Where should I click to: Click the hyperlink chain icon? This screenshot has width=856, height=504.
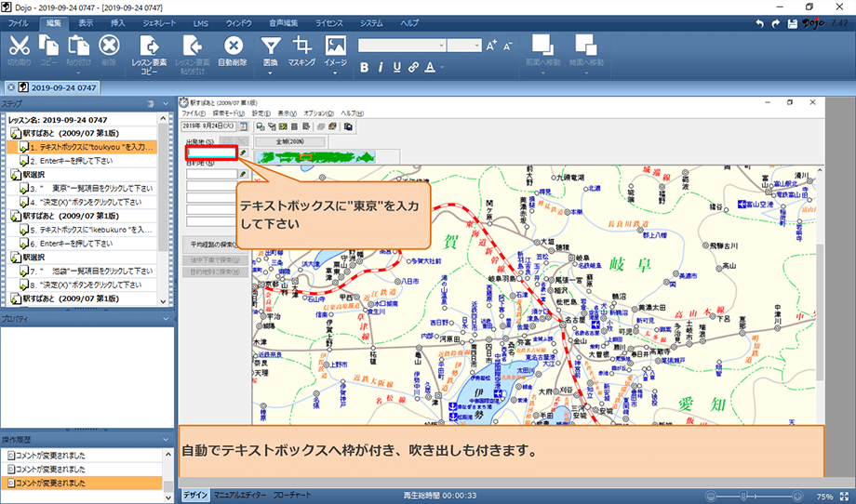[x=412, y=67]
